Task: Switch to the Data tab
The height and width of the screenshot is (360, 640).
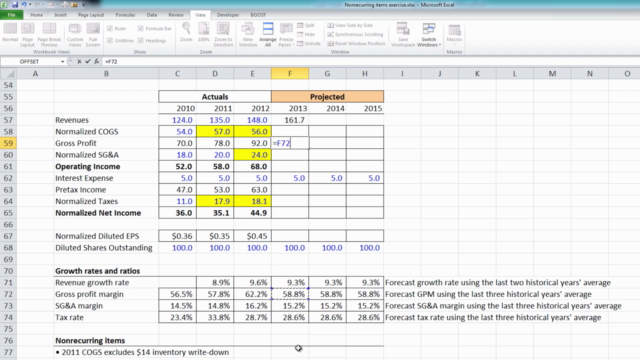Action: (x=152, y=15)
